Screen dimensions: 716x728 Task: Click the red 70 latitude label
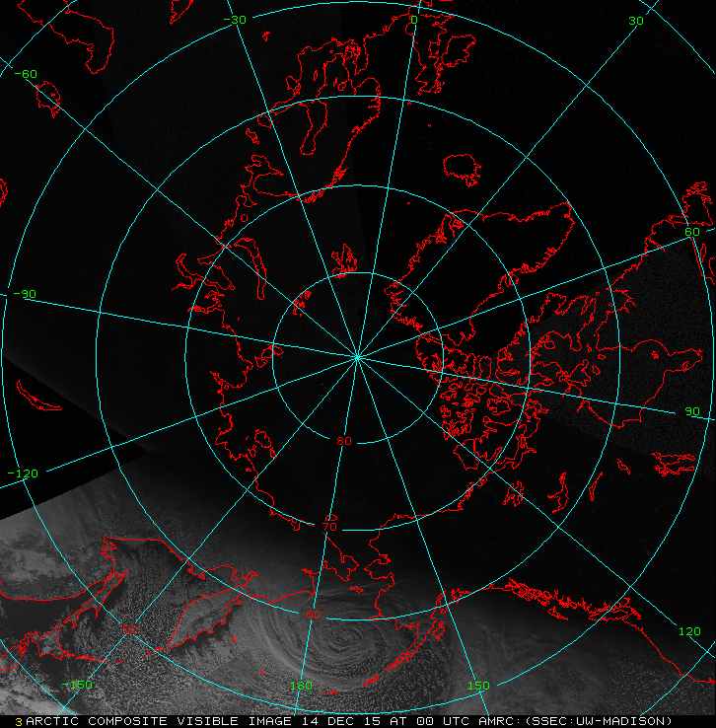pyautogui.click(x=329, y=527)
